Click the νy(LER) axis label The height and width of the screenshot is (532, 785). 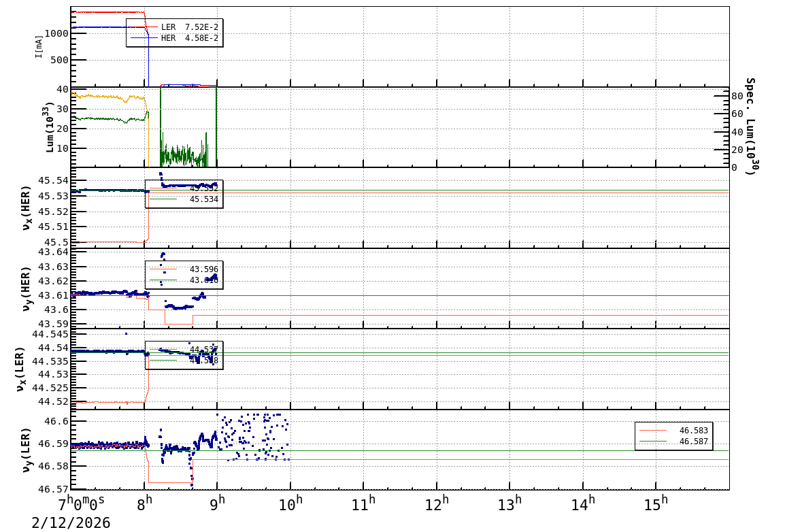27,450
